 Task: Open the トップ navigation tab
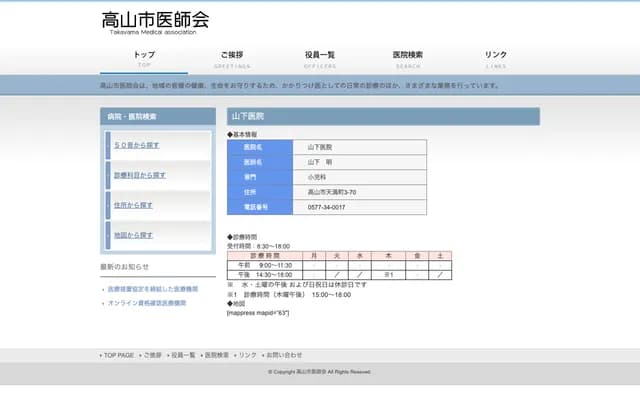144,58
